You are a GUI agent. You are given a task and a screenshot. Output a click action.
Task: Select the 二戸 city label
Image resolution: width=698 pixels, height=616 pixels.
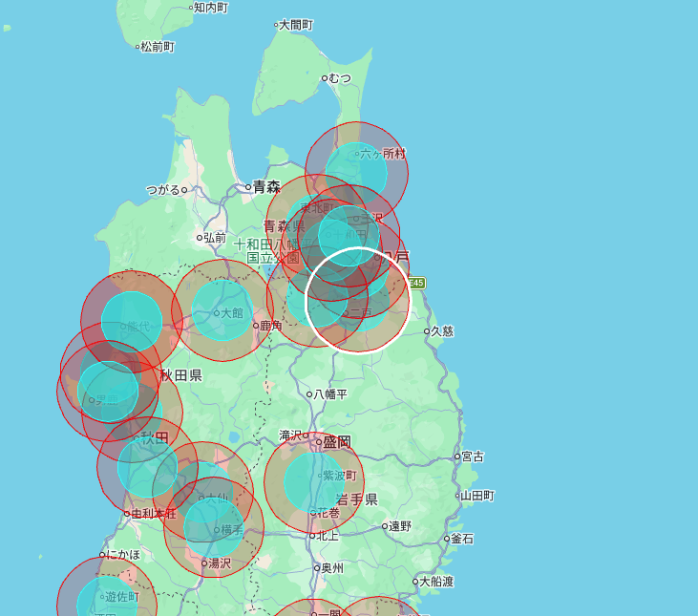pos(361,313)
